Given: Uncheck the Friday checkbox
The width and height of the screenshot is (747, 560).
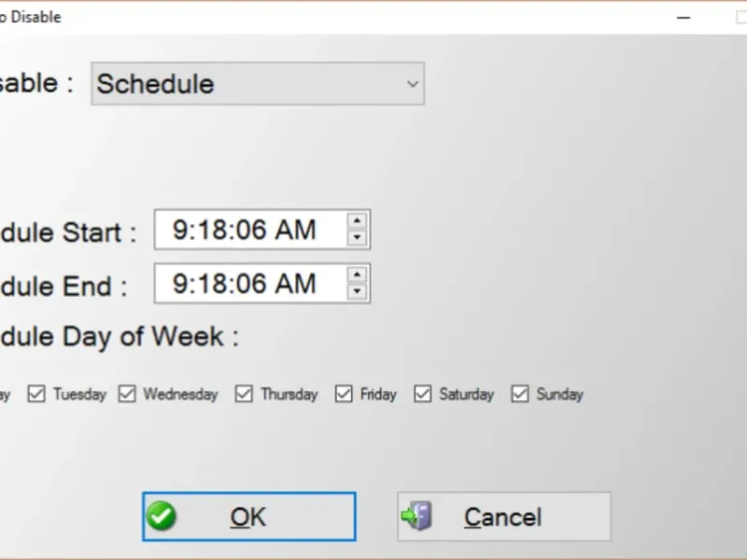Looking at the screenshot, I should [344, 394].
